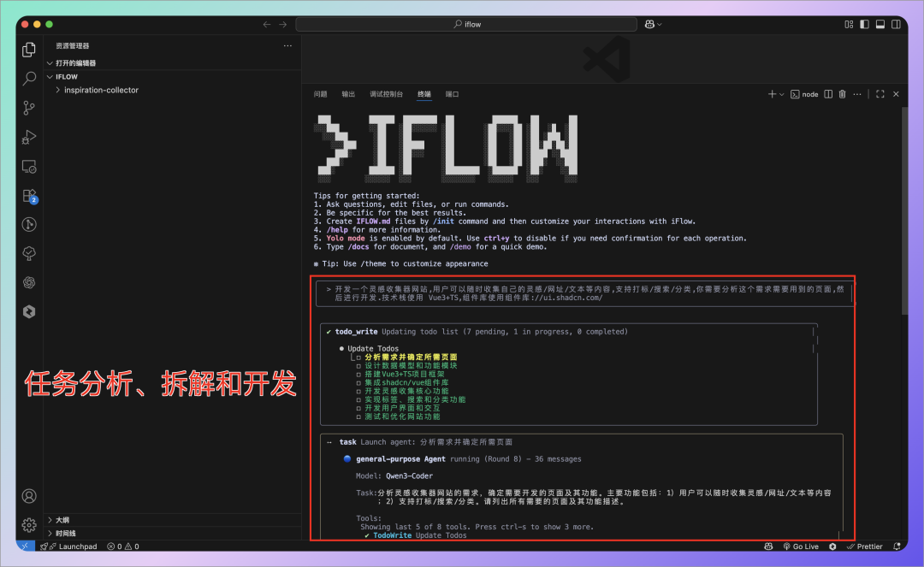
Task: Kill the terminal with trash icon
Action: 842,94
